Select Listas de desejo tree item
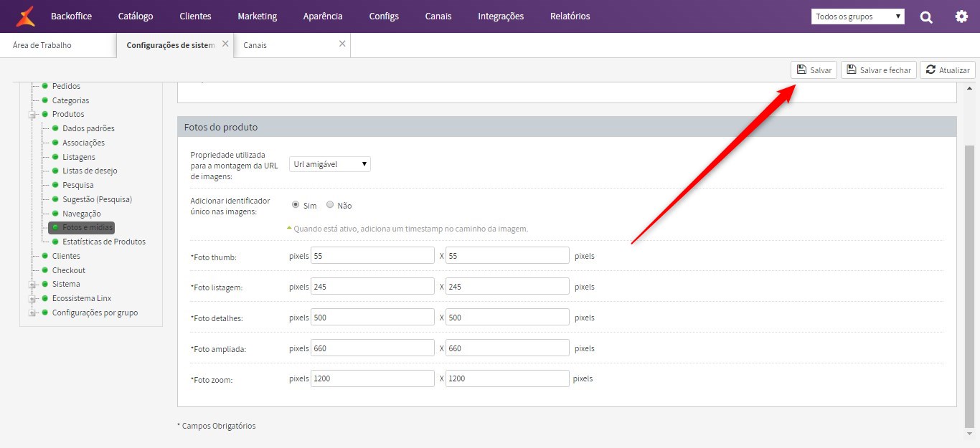The image size is (980, 448). click(90, 171)
